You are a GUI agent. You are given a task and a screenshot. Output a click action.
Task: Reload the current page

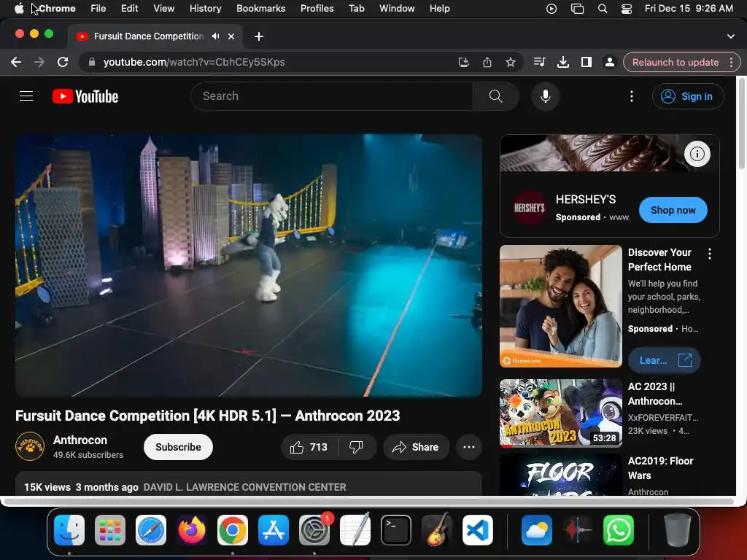63,62
